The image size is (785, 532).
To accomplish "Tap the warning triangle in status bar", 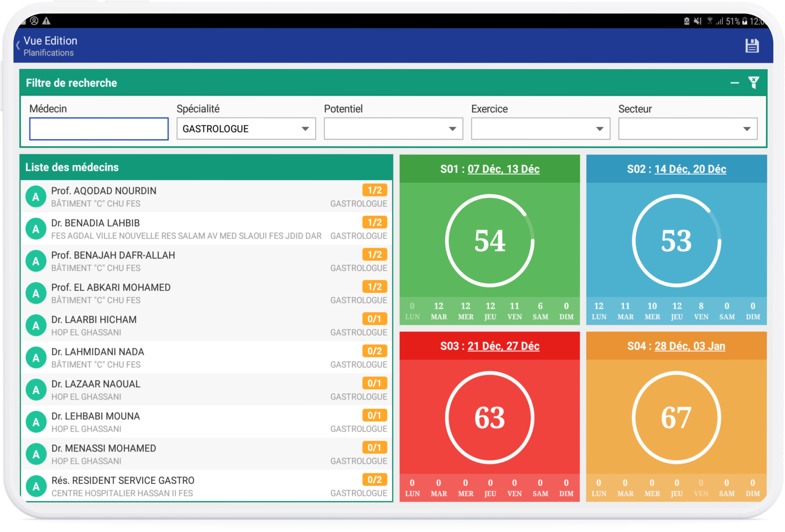I will tap(46, 20).
